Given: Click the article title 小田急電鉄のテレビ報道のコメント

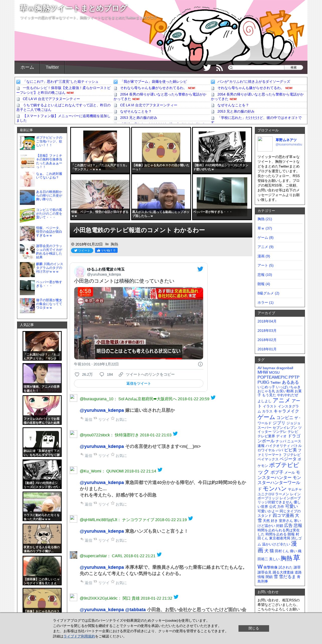Looking at the screenshot, I should click(x=139, y=230).
